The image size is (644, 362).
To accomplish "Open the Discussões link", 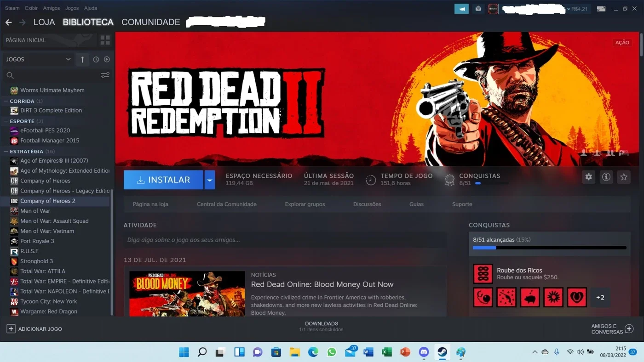I will pos(367,204).
